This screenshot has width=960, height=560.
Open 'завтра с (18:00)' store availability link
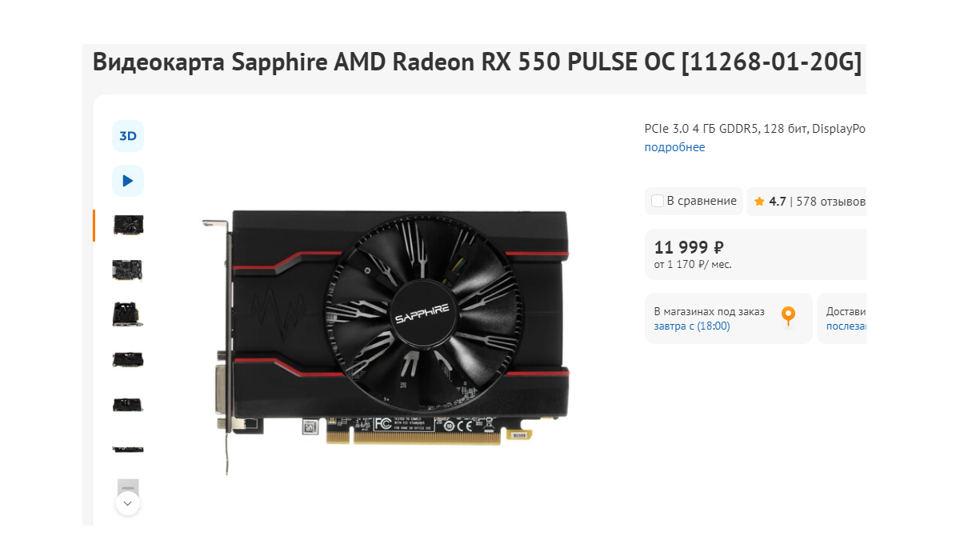coord(692,326)
